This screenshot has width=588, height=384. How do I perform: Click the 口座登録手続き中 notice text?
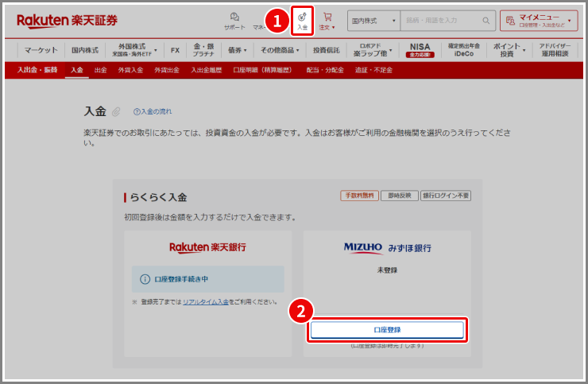click(181, 279)
